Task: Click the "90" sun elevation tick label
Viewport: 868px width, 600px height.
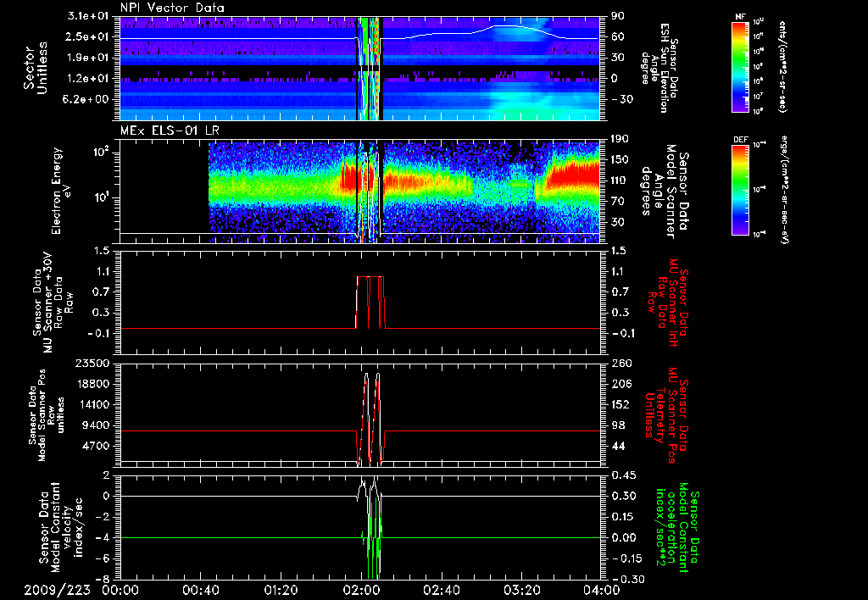Action: click(x=618, y=17)
